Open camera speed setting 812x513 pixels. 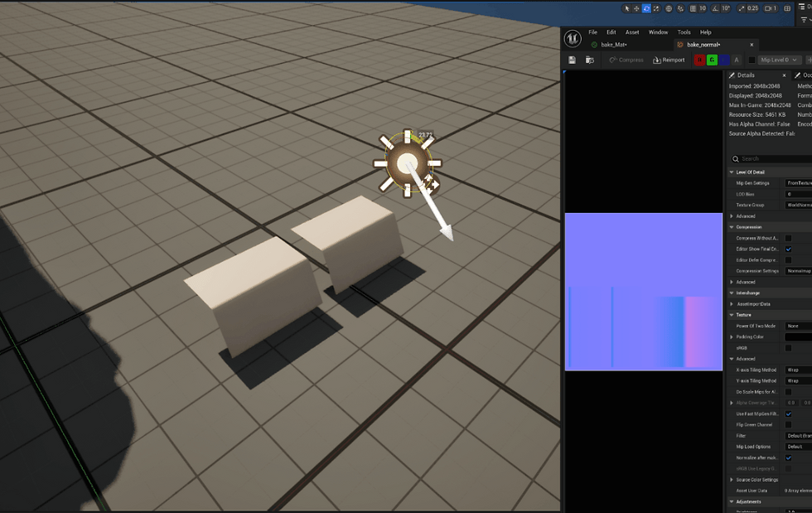[x=771, y=8]
